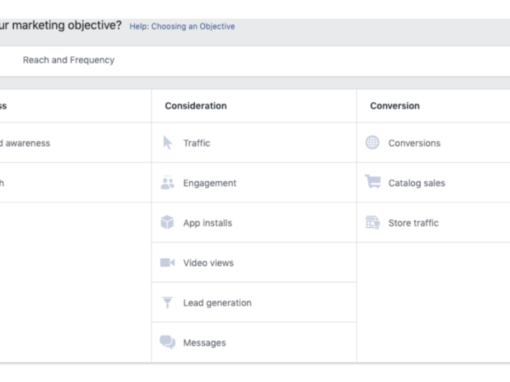Select the Messages objective text
The height and width of the screenshot is (382, 510).
tap(204, 343)
